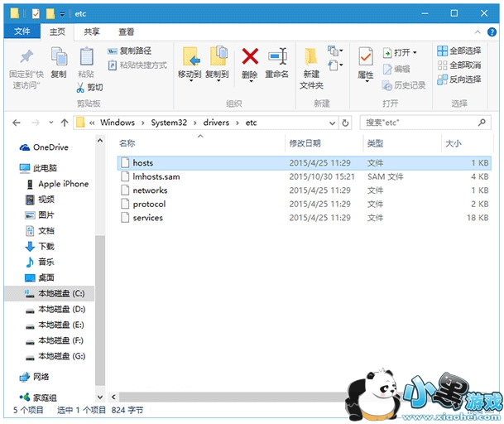Open Quick Access Toolbar customize dropdown
Viewport: 504px width, 424px height.
[x=62, y=14]
